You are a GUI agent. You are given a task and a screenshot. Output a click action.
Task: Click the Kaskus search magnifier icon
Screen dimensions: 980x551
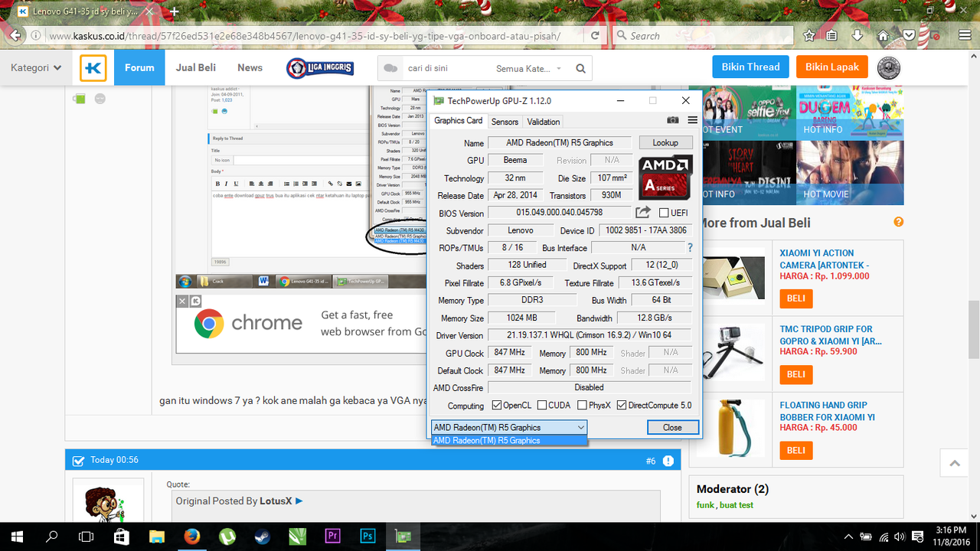coord(580,69)
